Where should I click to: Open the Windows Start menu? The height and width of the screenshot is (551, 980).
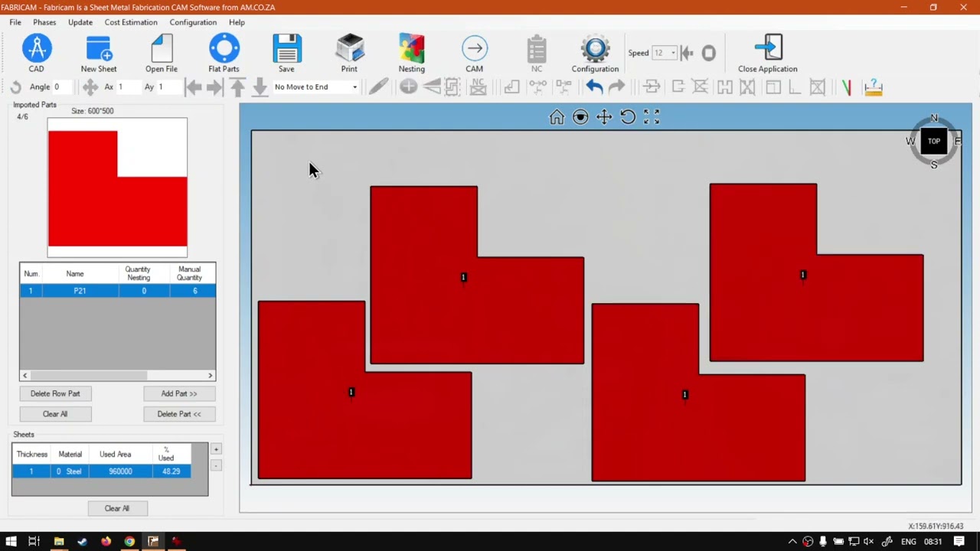(x=11, y=542)
